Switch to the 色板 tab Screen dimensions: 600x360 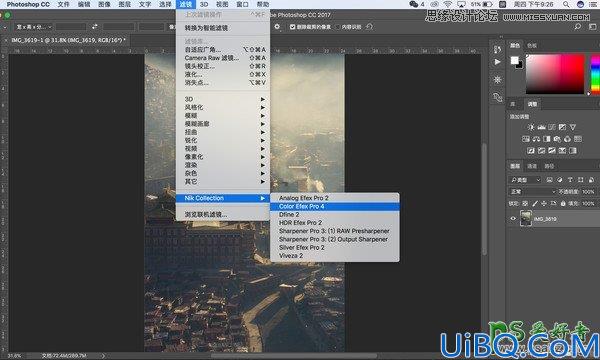click(532, 46)
